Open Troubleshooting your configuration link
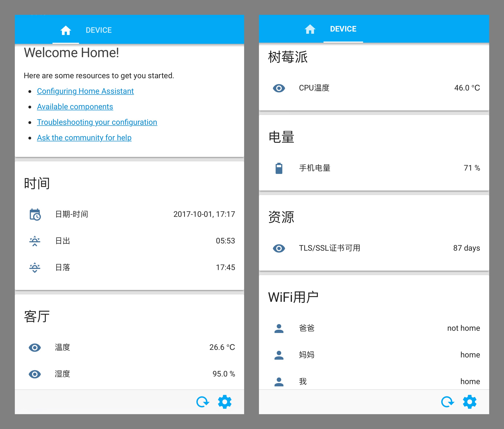The width and height of the screenshot is (504, 429). [97, 122]
